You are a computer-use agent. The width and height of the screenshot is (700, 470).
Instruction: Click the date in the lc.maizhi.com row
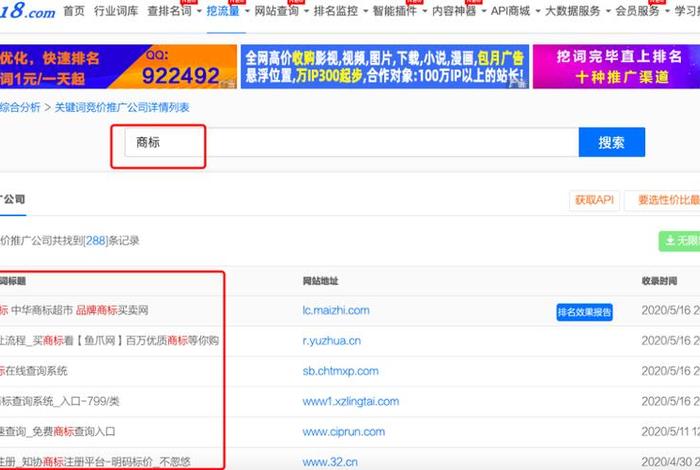pos(671,310)
